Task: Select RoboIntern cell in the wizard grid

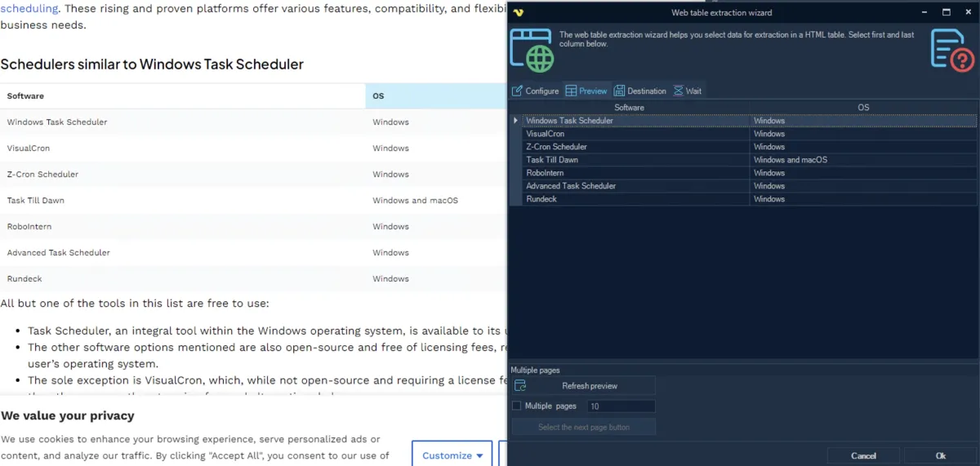Action: click(635, 173)
